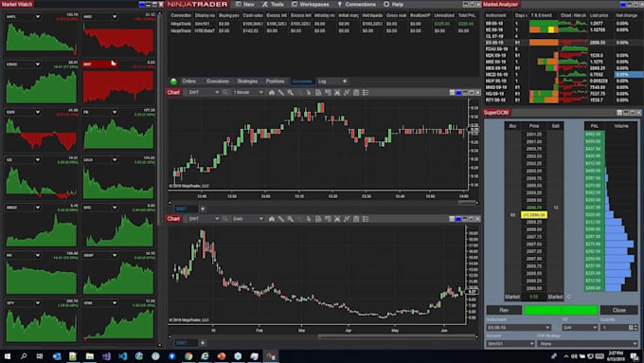
Task: Open the Connections menu
Action: (x=356, y=4)
